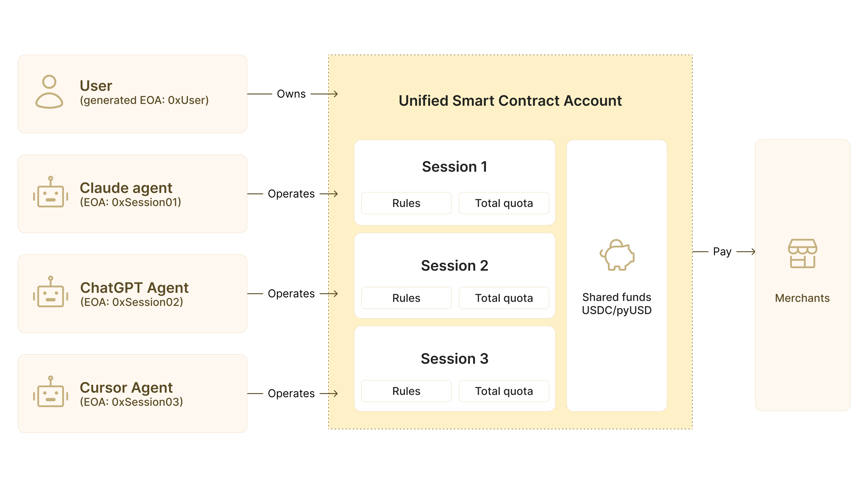Viewport: 868px width, 488px height.
Task: Click the Session 1 heading
Action: 455,167
